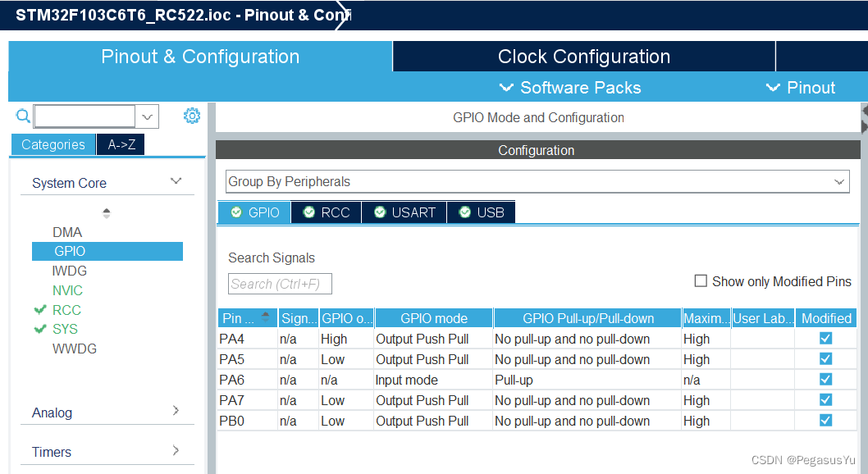Select GPIO in System Core list
This screenshot has width=868, height=474.
pos(107,251)
